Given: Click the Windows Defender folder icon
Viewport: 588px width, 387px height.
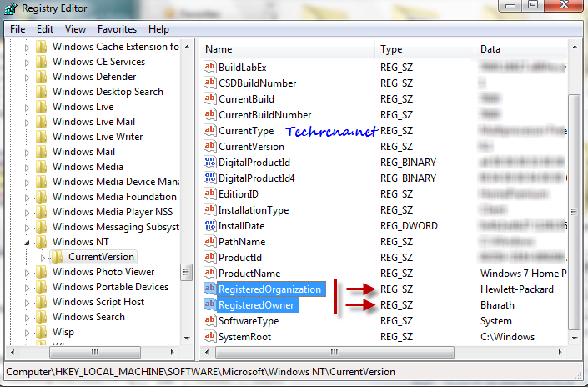Looking at the screenshot, I should coord(41,77).
